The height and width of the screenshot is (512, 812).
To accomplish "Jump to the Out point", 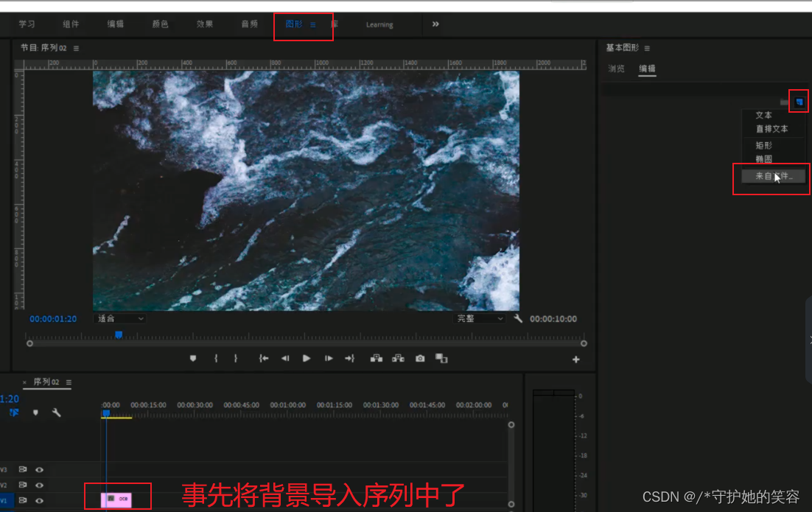I will coord(349,358).
